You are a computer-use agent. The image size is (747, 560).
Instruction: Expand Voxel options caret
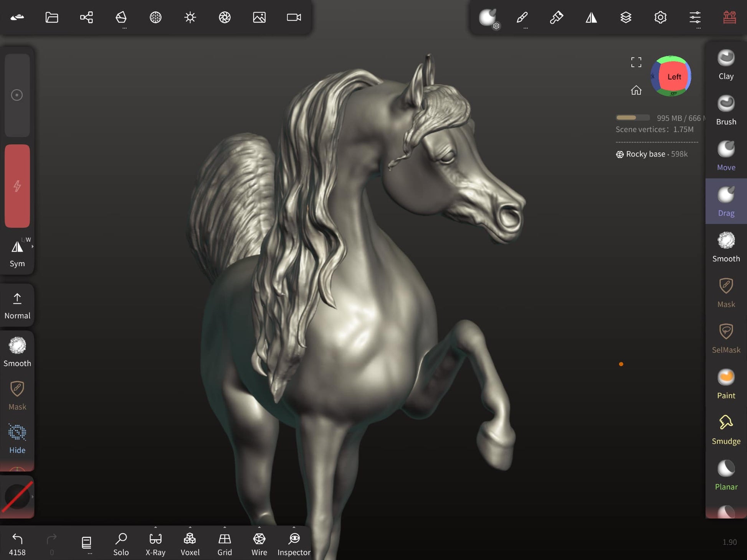(x=190, y=527)
